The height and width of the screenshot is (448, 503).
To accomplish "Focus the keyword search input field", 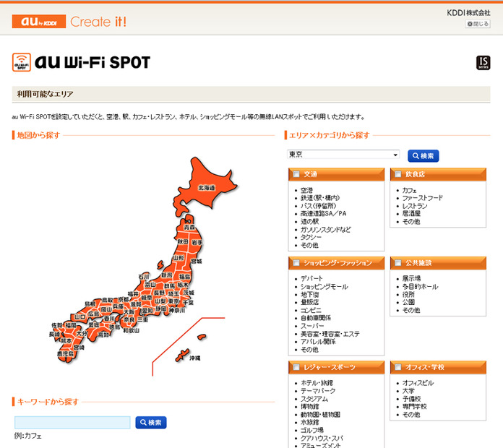I will pyautogui.click(x=72, y=422).
